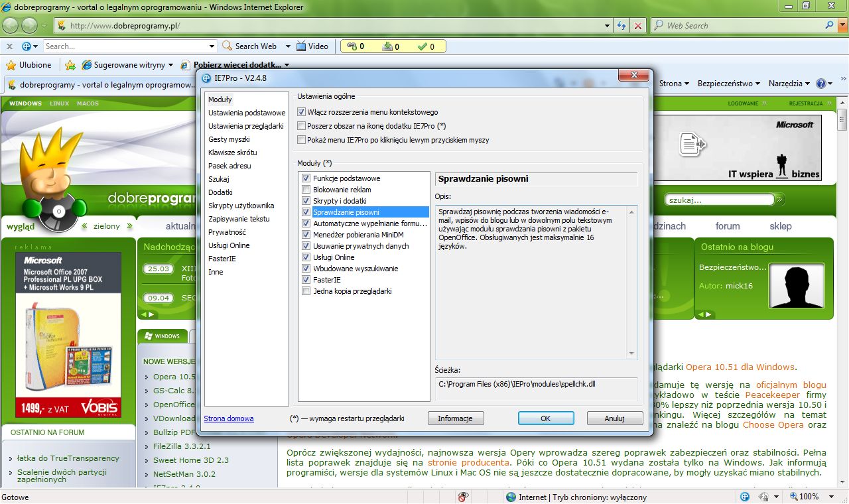Open the Narzędzia menu
This screenshot has height=504, width=849.
[x=789, y=84]
